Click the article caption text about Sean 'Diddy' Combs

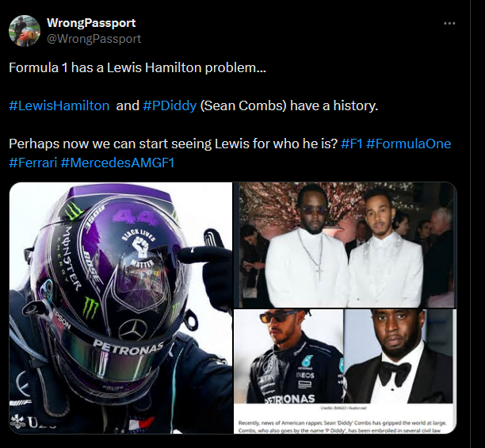342,427
